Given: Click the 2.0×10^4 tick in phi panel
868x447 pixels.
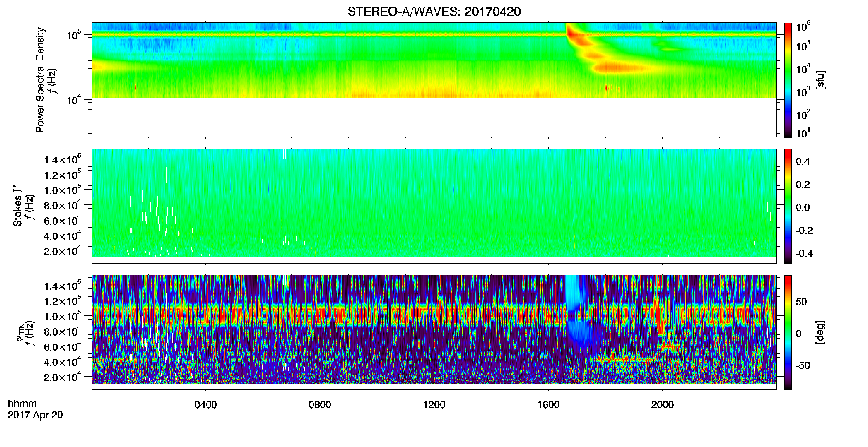Looking at the screenshot, I should pyautogui.click(x=63, y=376).
